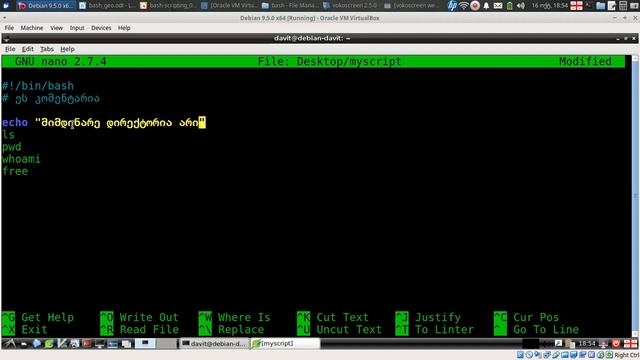Open the VirtualBox Input menu
640x360 pixels.
pyautogui.click(x=77, y=28)
